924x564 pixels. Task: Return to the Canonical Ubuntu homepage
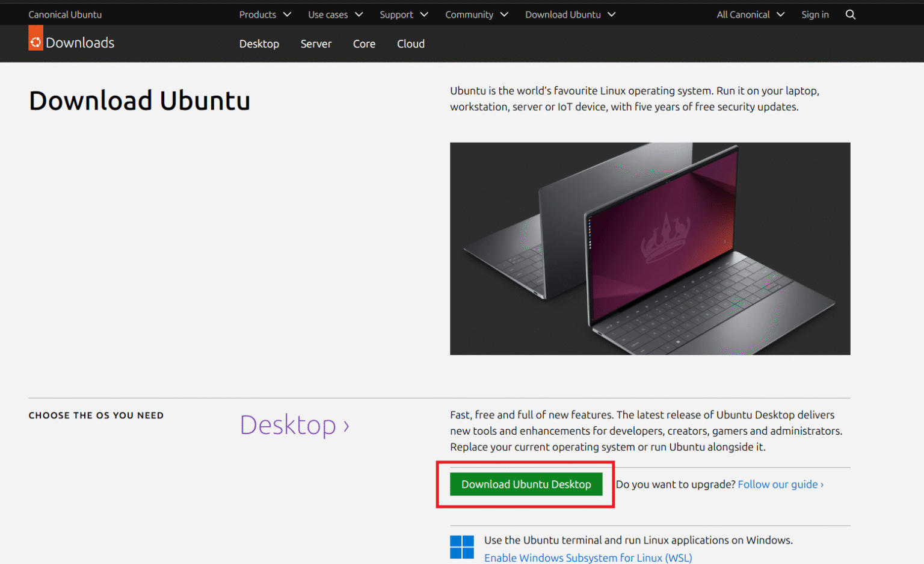[65, 14]
